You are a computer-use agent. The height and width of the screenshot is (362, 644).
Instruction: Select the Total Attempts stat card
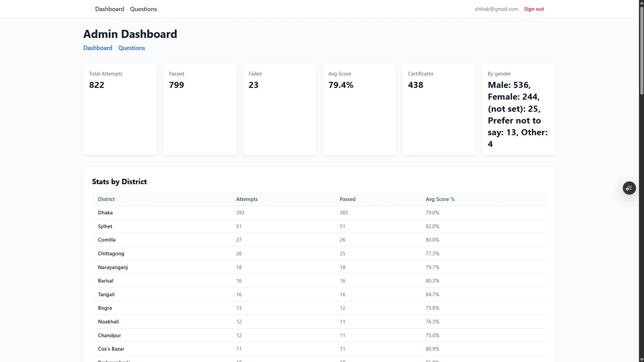coord(120,109)
